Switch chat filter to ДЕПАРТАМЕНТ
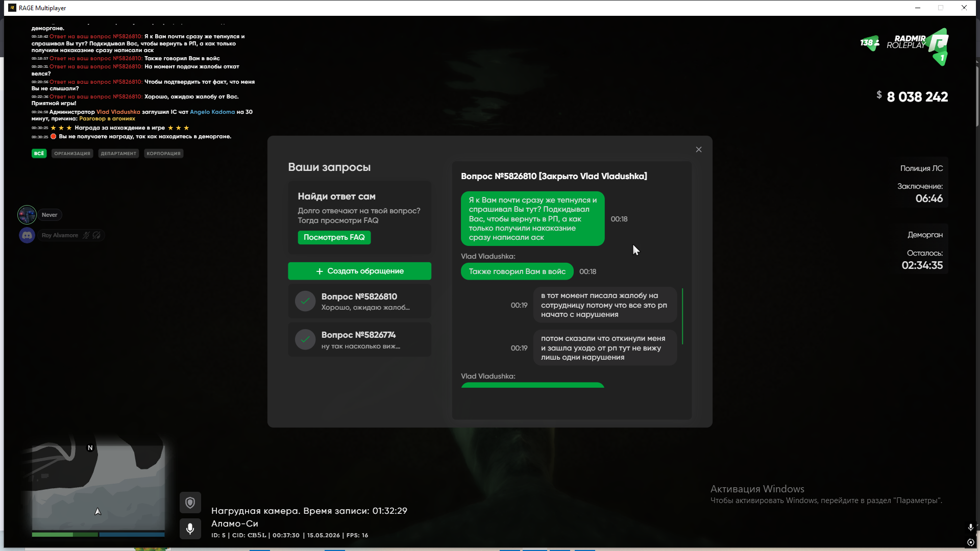 click(118, 154)
